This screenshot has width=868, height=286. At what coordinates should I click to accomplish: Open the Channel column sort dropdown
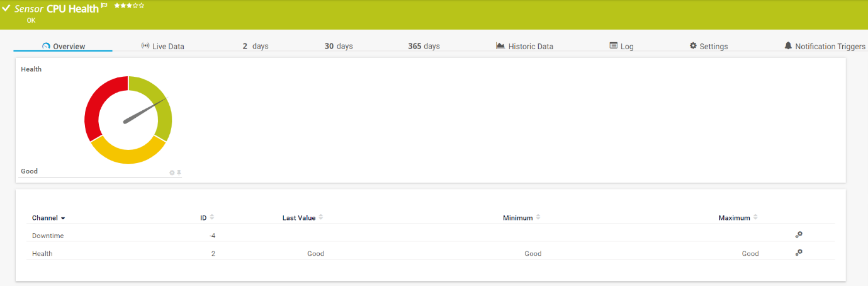coord(49,218)
